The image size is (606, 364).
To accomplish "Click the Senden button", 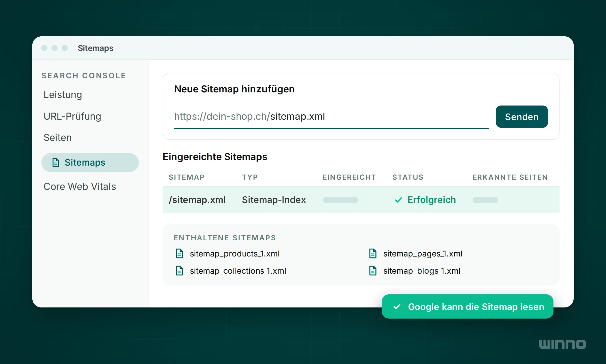I will click(522, 117).
